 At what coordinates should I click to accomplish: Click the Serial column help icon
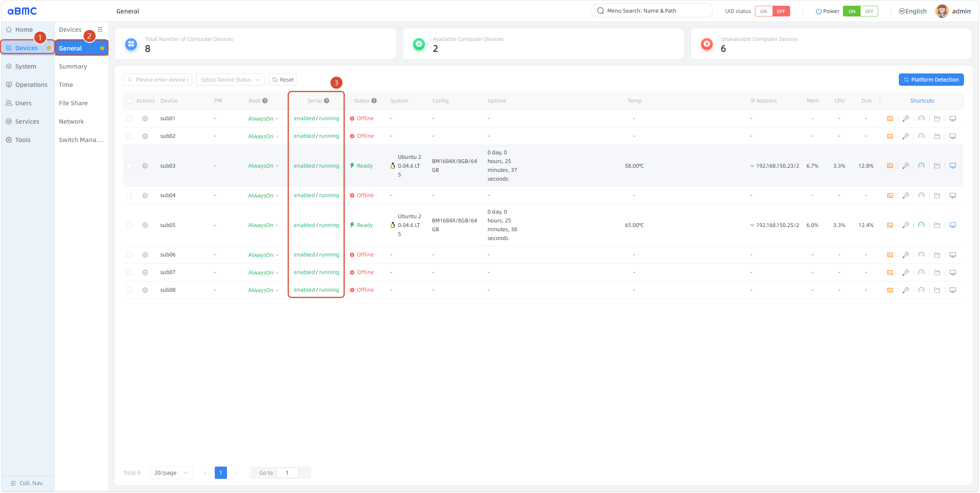click(327, 101)
